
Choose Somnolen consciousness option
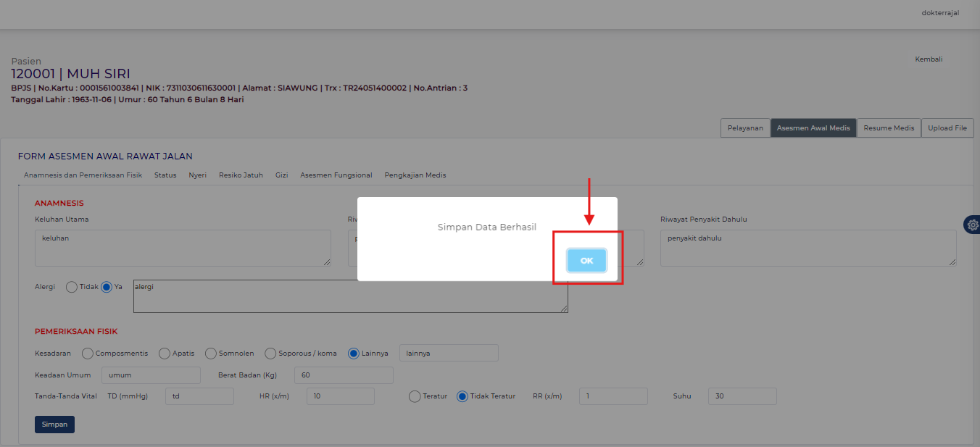(211, 354)
